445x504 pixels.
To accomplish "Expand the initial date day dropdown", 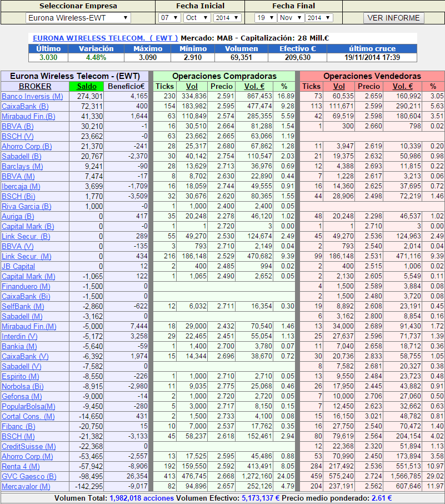I will [x=169, y=18].
